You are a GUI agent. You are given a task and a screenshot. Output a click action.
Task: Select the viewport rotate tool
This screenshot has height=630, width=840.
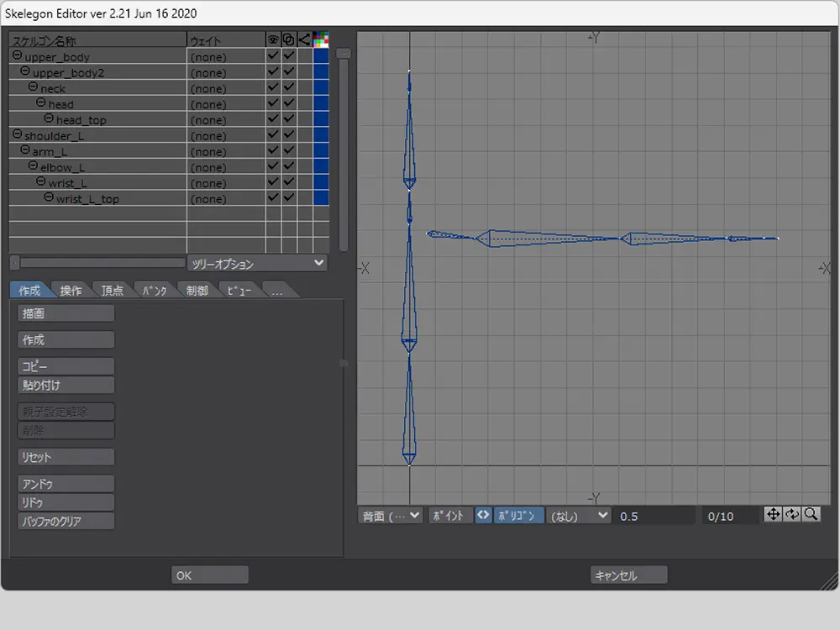(792, 514)
